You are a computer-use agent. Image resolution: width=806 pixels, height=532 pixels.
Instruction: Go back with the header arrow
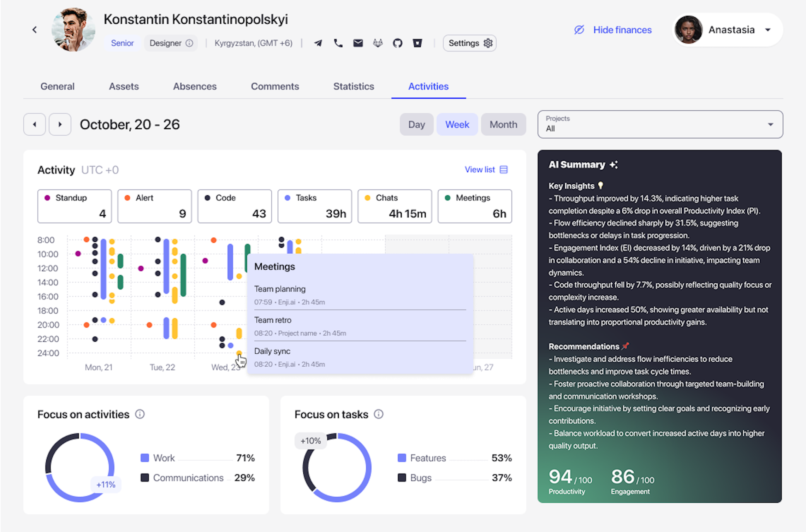(x=35, y=30)
